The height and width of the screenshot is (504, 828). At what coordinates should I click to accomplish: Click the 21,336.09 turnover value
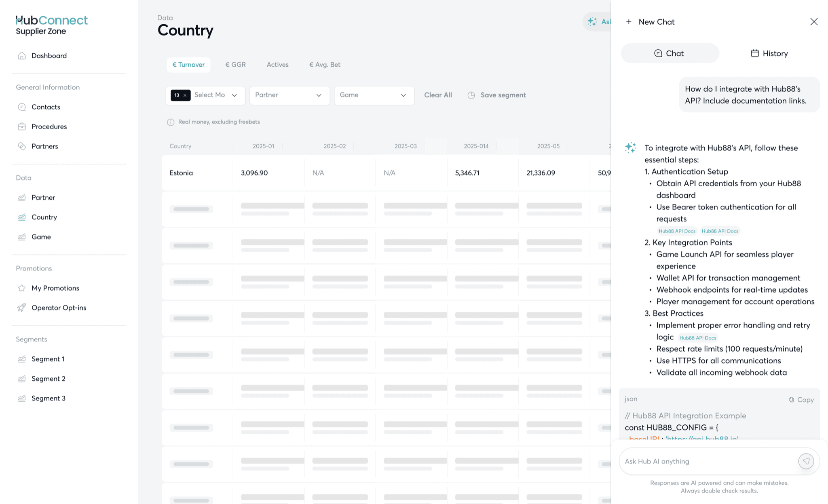[541, 173]
